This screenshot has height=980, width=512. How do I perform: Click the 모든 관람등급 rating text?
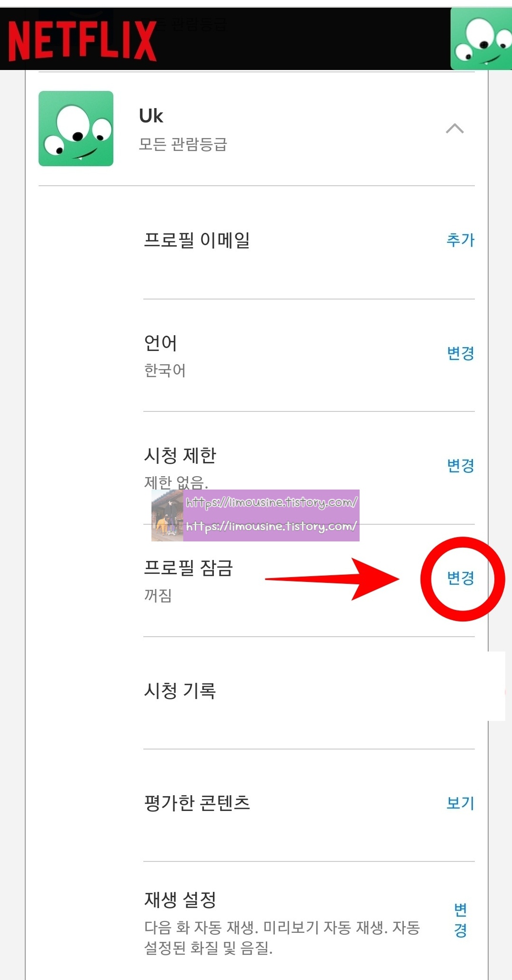pos(183,144)
